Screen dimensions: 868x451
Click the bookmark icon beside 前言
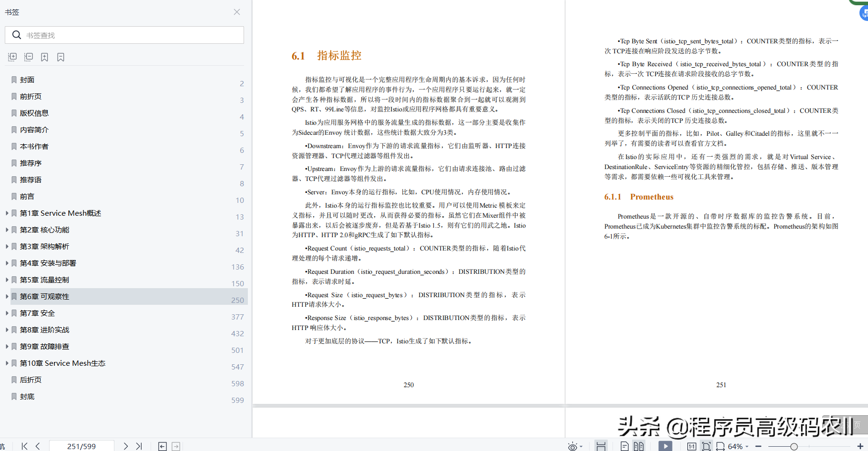click(x=14, y=196)
